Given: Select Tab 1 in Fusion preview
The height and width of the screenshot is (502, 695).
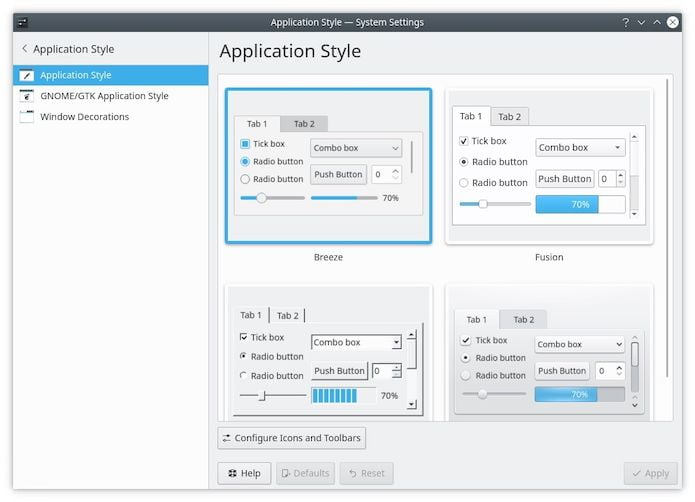Looking at the screenshot, I should tap(471, 116).
